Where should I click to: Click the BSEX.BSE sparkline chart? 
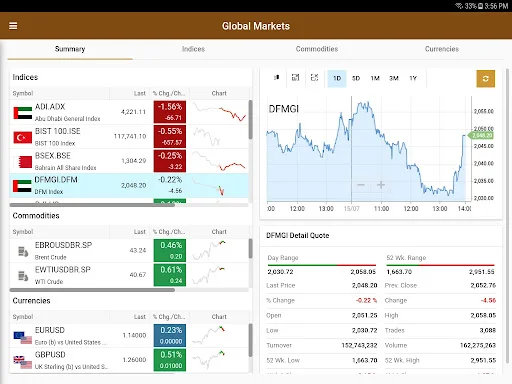click(219, 161)
